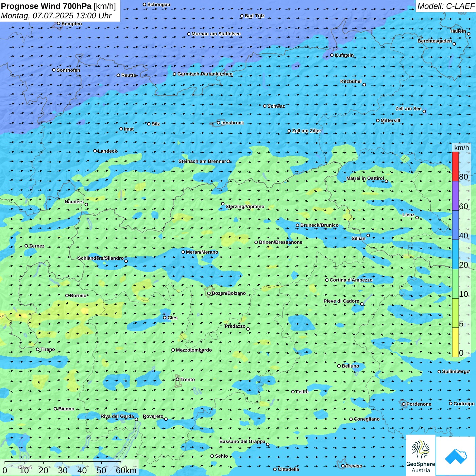Click the Trento location marker
The width and height of the screenshot is (476, 476).
coord(177,379)
